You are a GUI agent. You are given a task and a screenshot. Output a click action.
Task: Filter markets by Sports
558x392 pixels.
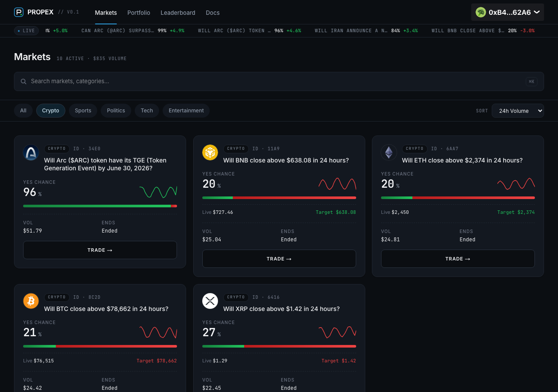pyautogui.click(x=83, y=111)
